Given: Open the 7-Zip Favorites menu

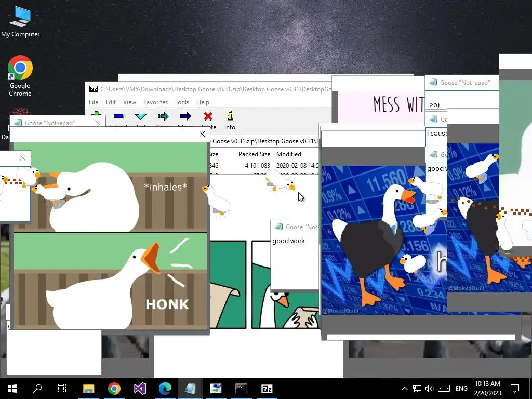Looking at the screenshot, I should click(x=155, y=102).
